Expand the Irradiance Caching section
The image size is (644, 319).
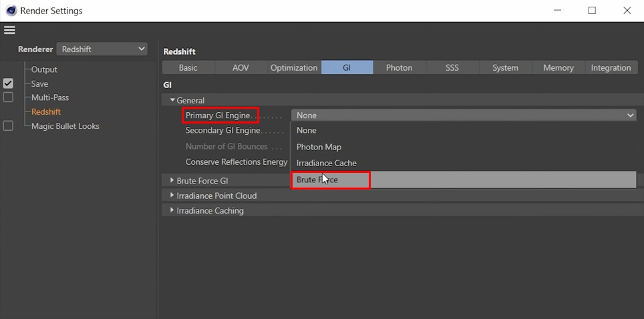(x=172, y=210)
